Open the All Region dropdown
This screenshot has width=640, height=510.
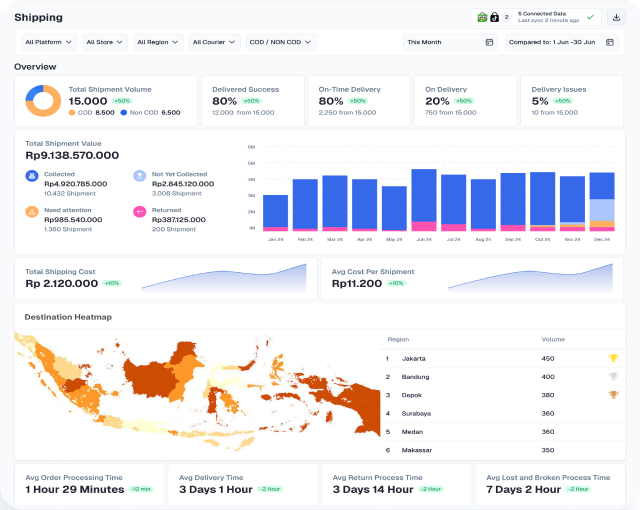(x=158, y=42)
